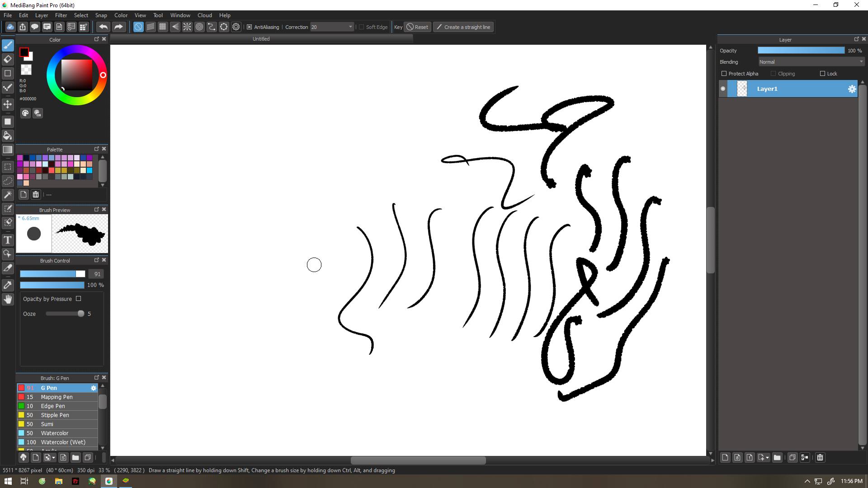Viewport: 868px width, 488px height.
Task: Select the Lasso selection tool
Action: (x=8, y=181)
